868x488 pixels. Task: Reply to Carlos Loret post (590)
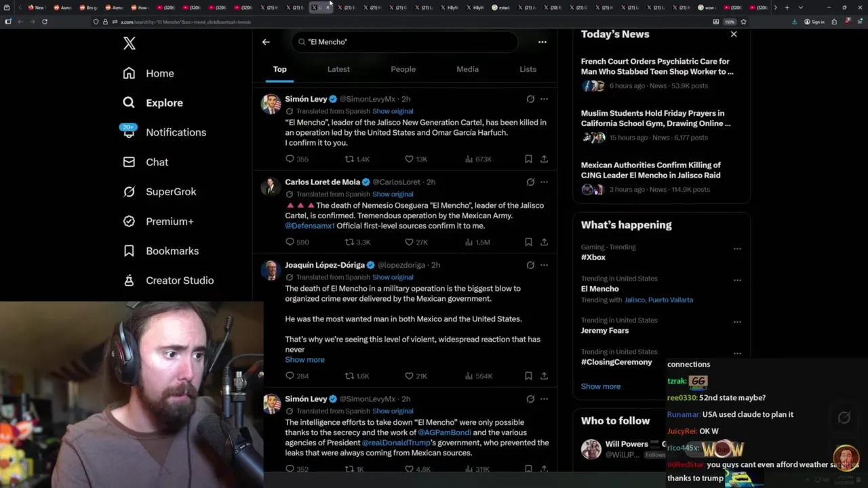297,242
